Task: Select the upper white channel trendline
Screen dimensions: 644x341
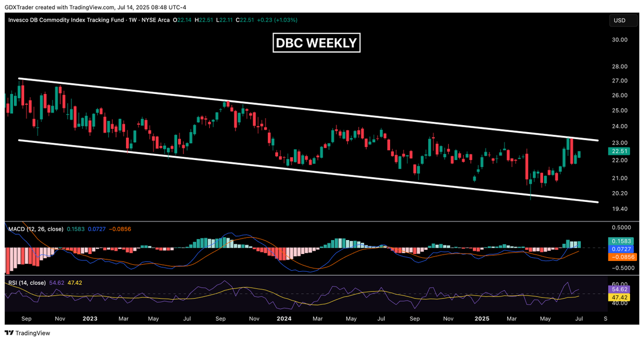Action: [x=309, y=110]
